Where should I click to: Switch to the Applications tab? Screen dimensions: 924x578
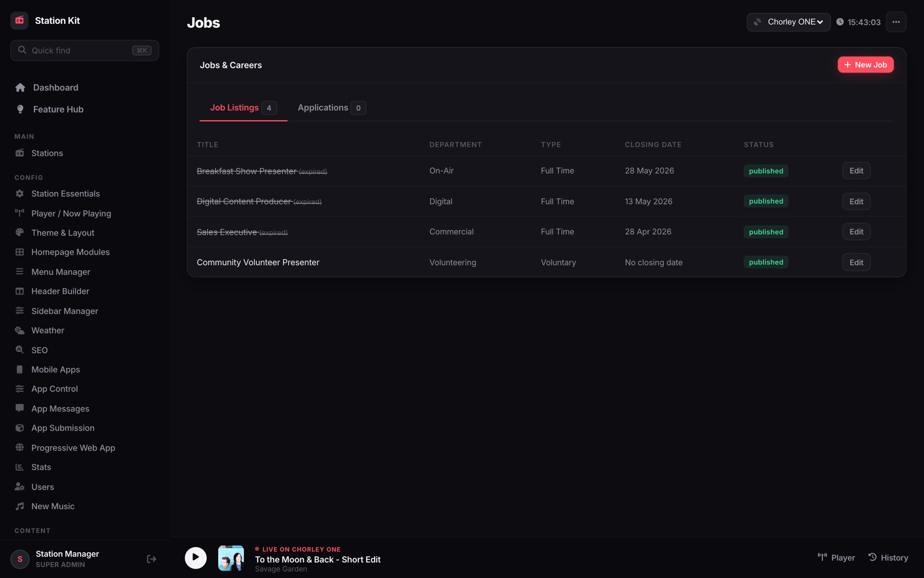tap(331, 107)
